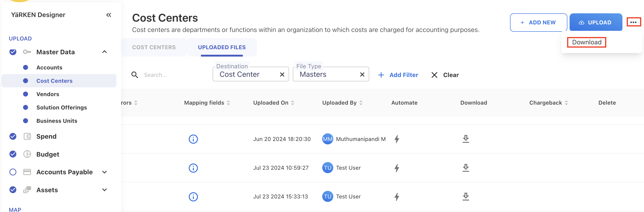The height and width of the screenshot is (212, 644).
Task: Toggle the Accounts Payable circle indicator
Action: [13, 172]
